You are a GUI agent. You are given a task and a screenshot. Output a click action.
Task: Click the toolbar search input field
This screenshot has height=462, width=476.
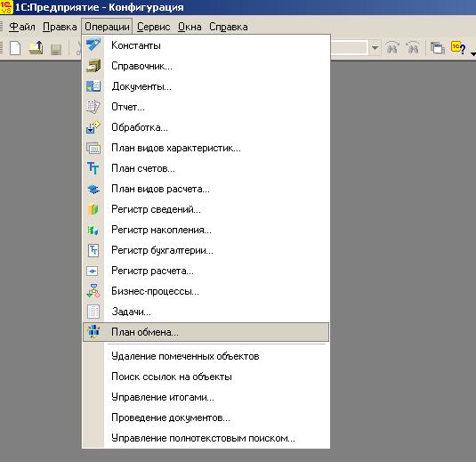pyautogui.click(x=349, y=48)
